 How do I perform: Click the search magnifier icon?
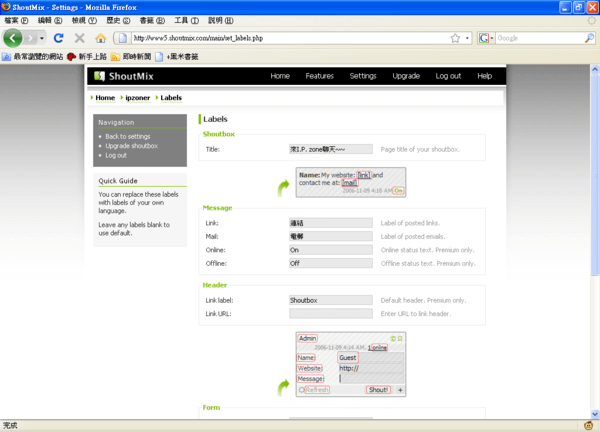589,38
